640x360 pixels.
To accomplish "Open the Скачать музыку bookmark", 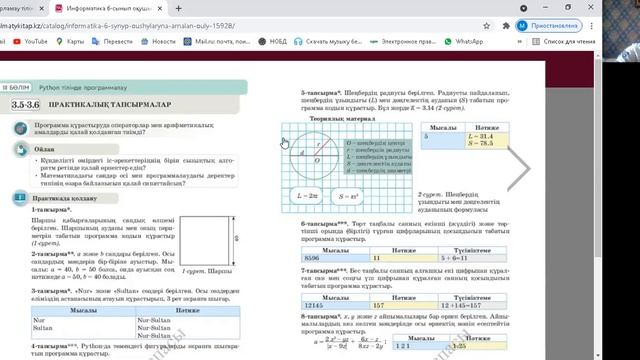I will tap(328, 41).
